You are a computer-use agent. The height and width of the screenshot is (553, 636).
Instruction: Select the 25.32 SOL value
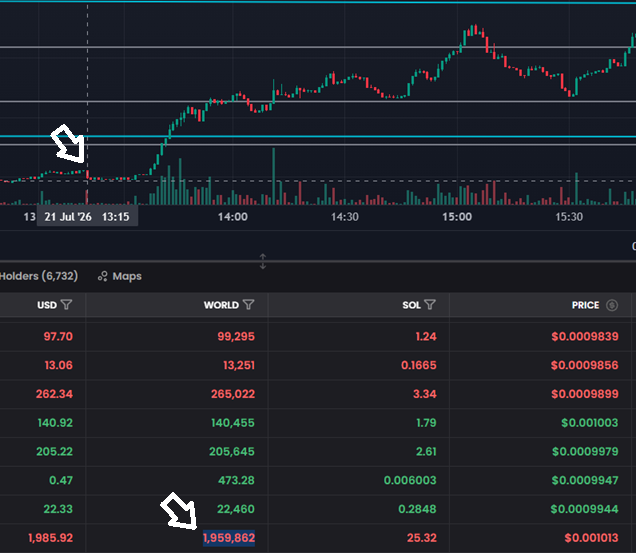(422, 538)
